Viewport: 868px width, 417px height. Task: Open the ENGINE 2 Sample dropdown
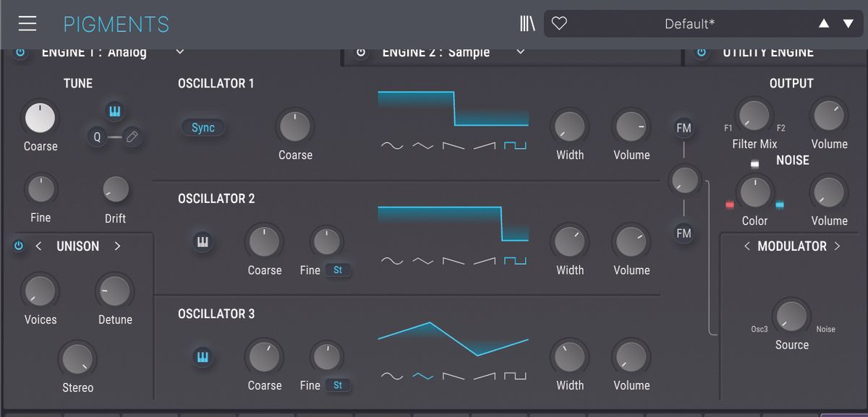520,51
